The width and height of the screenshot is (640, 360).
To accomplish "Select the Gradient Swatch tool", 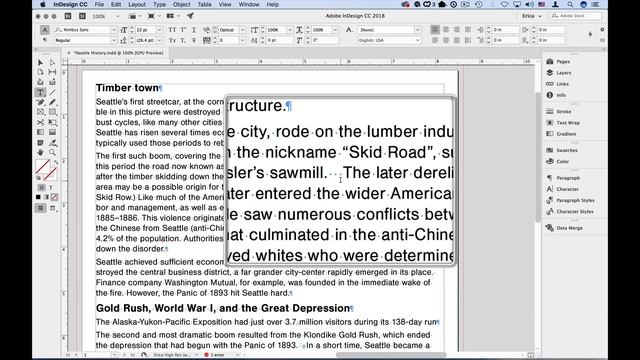I will coord(40,132).
